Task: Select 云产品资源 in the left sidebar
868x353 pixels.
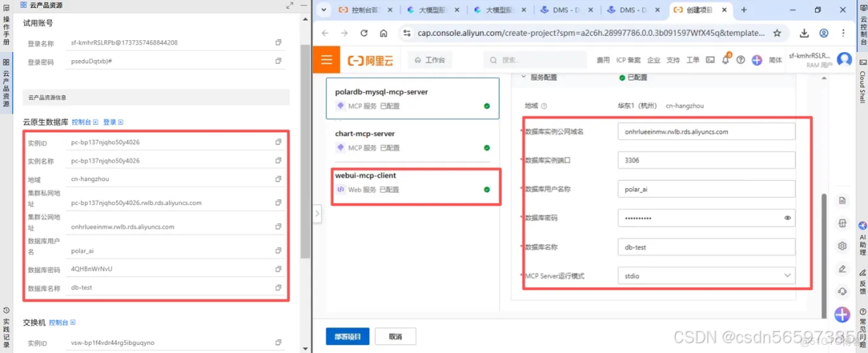Action: click(x=6, y=83)
